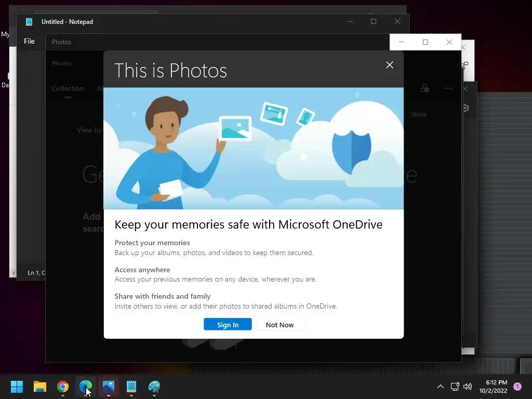Open notification center badge
The image size is (532, 399).
[x=517, y=386]
